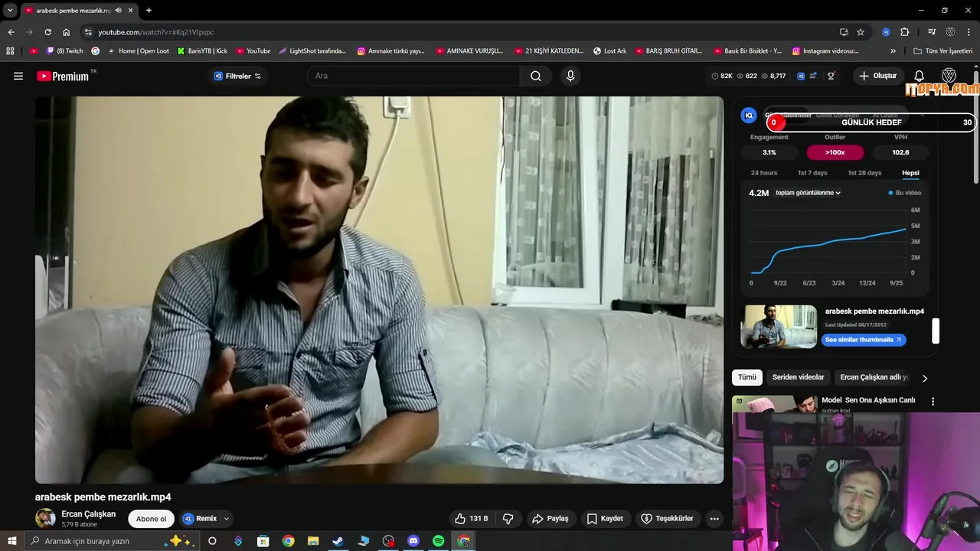
Task: Open the YouTube hamburger guide menu
Action: [x=18, y=76]
